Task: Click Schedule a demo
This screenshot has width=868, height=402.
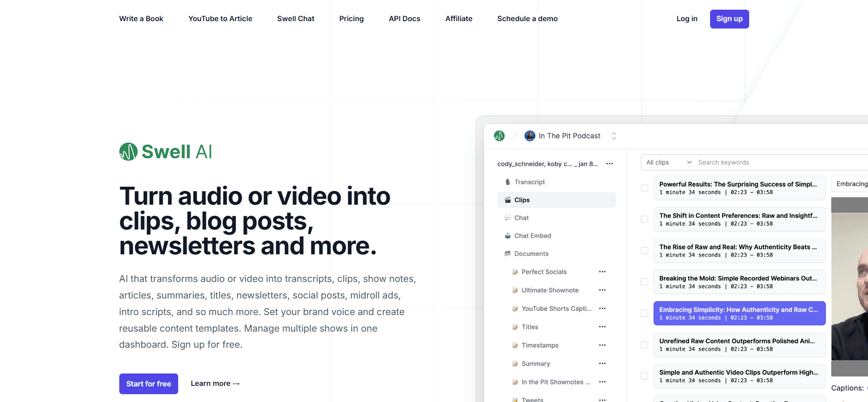Action: pos(527,19)
